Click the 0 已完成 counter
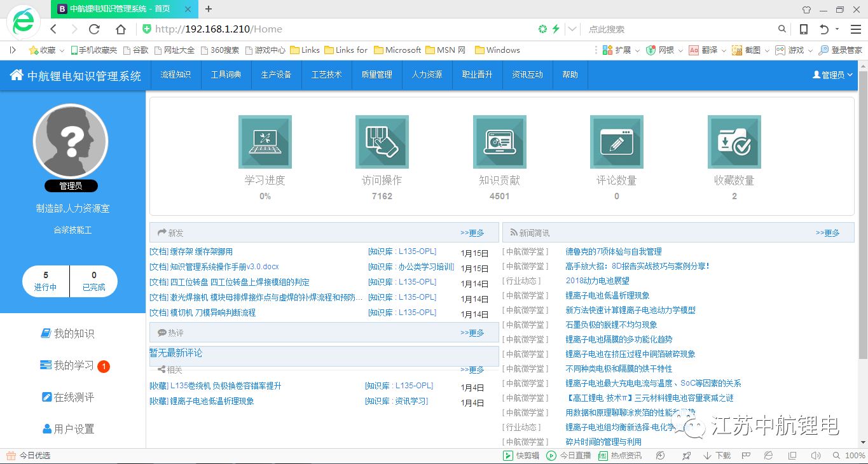 click(94, 281)
